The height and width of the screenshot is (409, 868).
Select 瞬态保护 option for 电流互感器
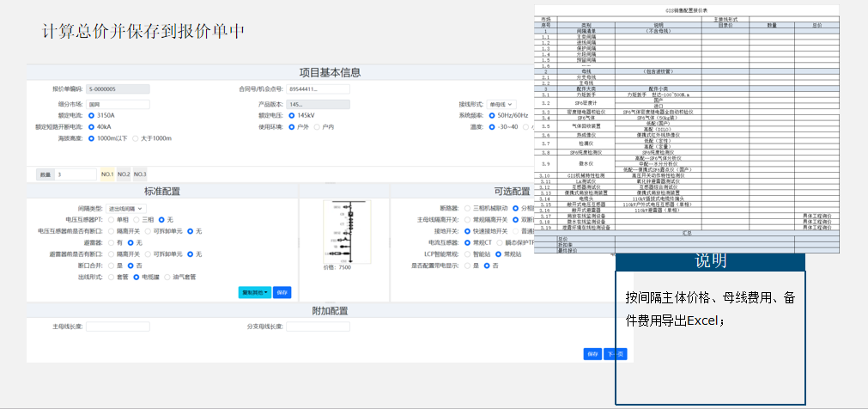point(501,243)
